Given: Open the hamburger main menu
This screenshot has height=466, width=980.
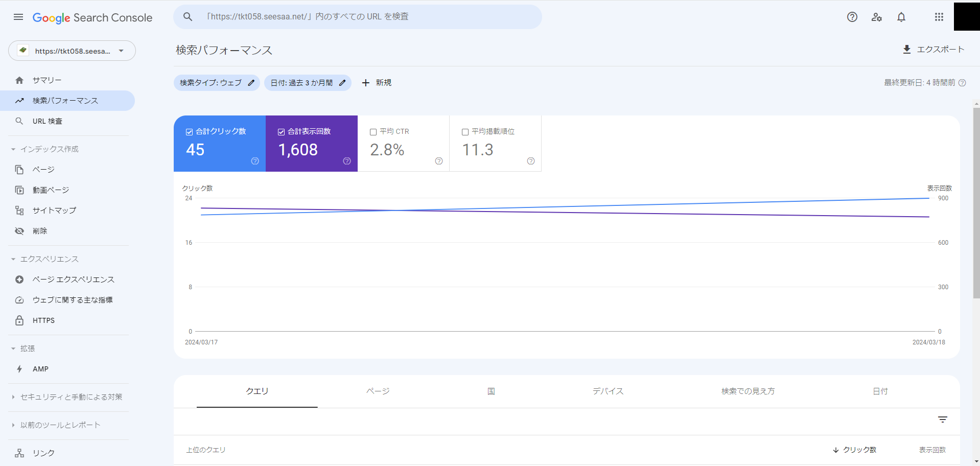Looking at the screenshot, I should pos(18,17).
